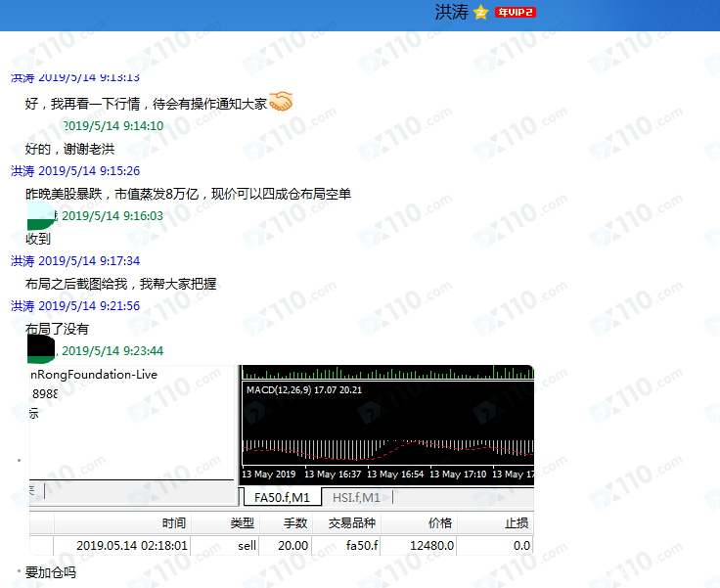Screen dimensions: 720x588
Task: Click the 止损 column header
Action: point(517,523)
